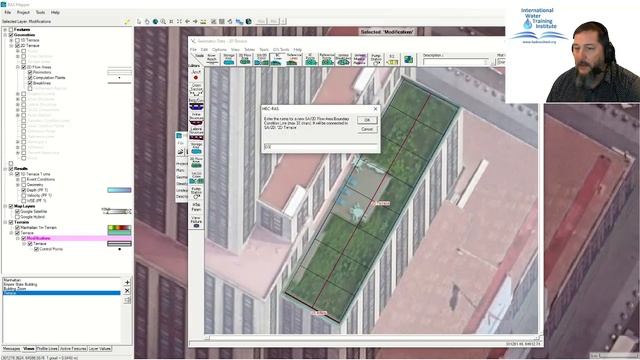Select the pan hand tool in RAS Mapper toolbar
Screen dimensions: 640x360
pyautogui.click(x=147, y=21)
